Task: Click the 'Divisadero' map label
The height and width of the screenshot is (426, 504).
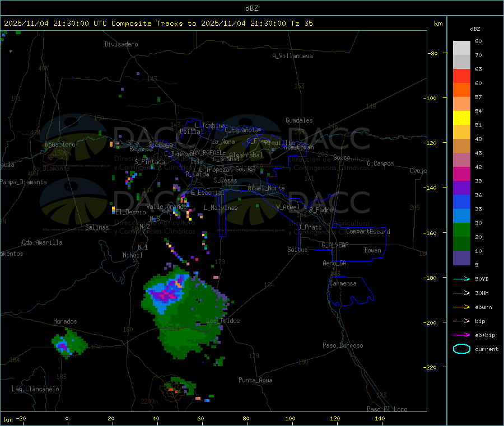Action: click(121, 44)
